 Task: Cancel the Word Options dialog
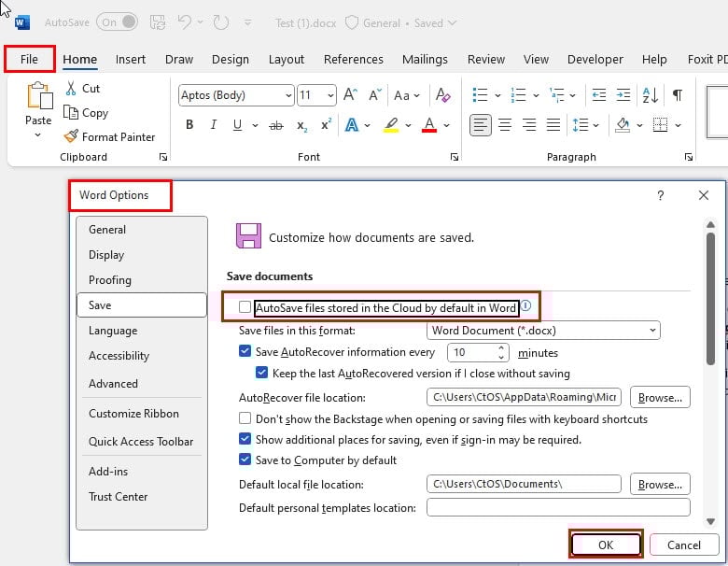[684, 545]
